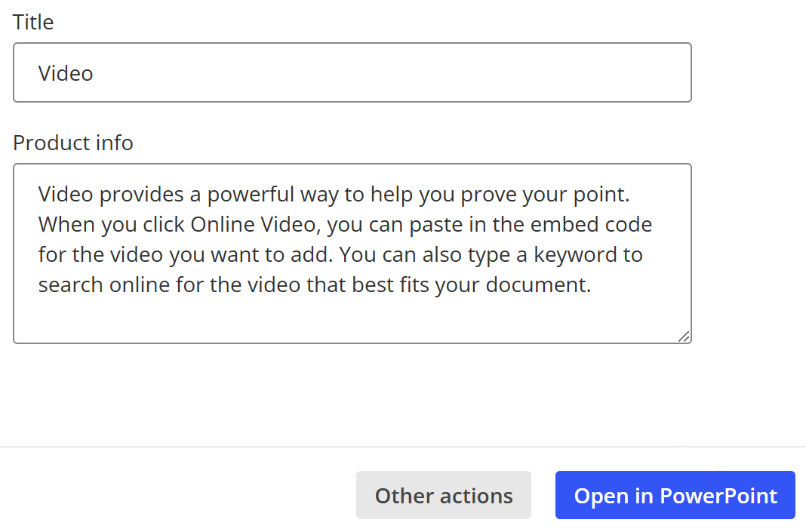Place cursor on the word prove
This screenshot has width=806, height=532.
(x=488, y=194)
